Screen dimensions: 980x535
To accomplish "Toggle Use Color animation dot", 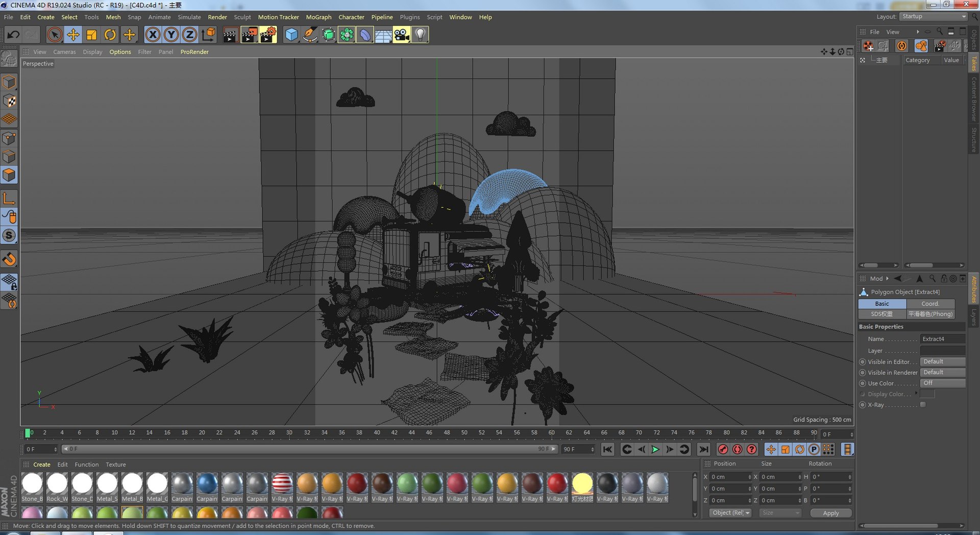I will [863, 383].
